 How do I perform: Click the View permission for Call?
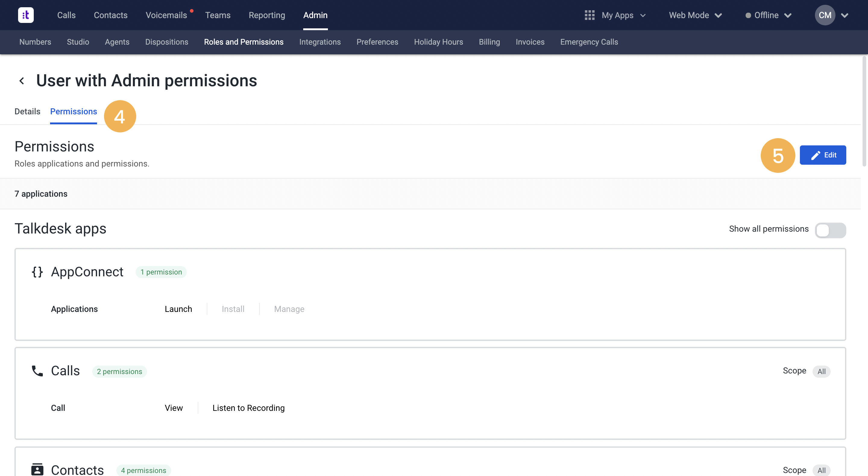click(x=174, y=408)
